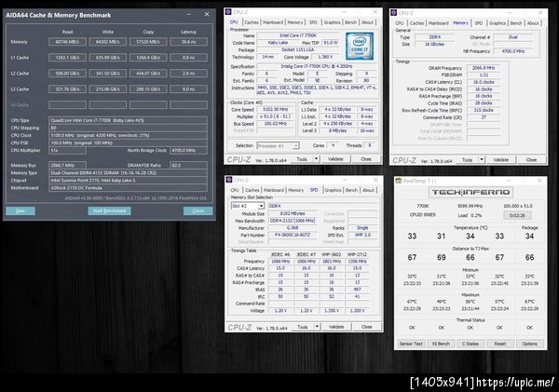Image resolution: width=559 pixels, height=392 pixels.
Task: Select Core Speed 5102.30 MHz in CPU-Z
Action: pyautogui.click(x=275, y=110)
